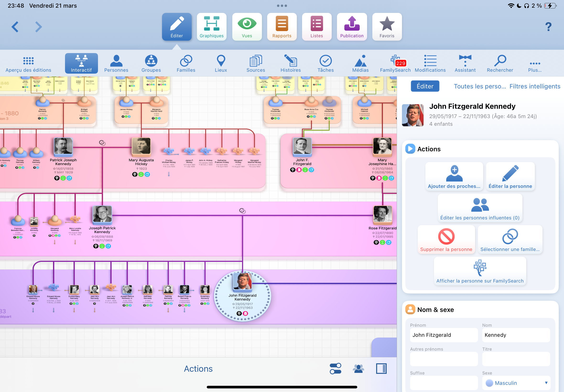Screen dimensions: 564x392
Task: Open Filtres intelligents
Action: (535, 86)
